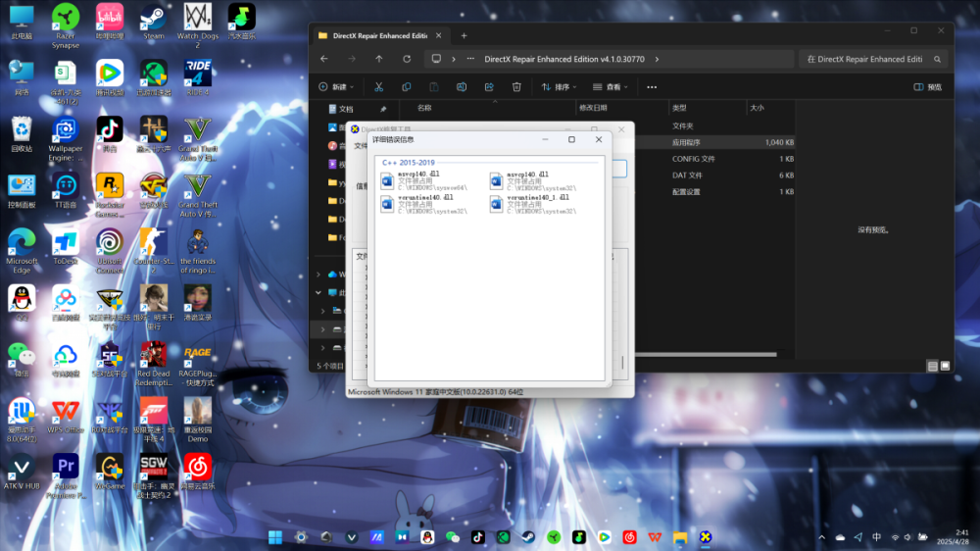This screenshot has width=980, height=551.
Task: Click the C++ 2015-2019 group header
Action: (x=408, y=162)
